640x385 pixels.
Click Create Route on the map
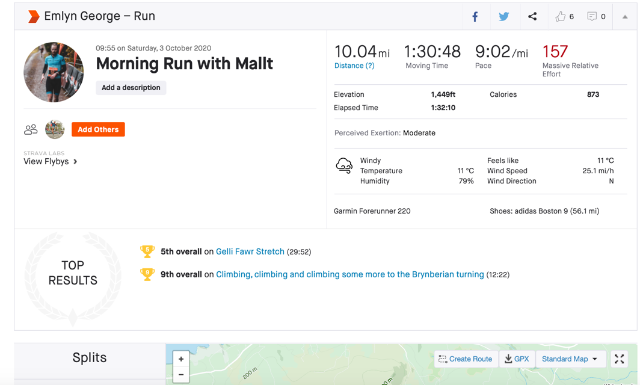pyautogui.click(x=466, y=359)
